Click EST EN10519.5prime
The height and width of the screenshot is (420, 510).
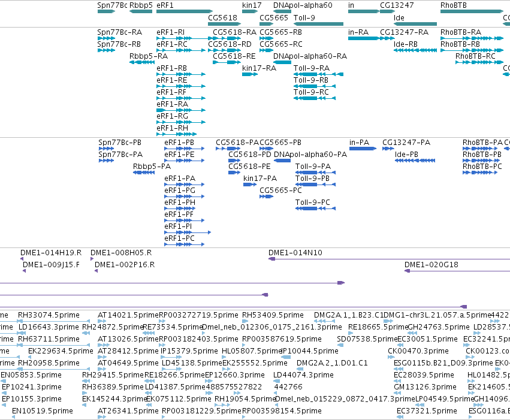point(43,411)
